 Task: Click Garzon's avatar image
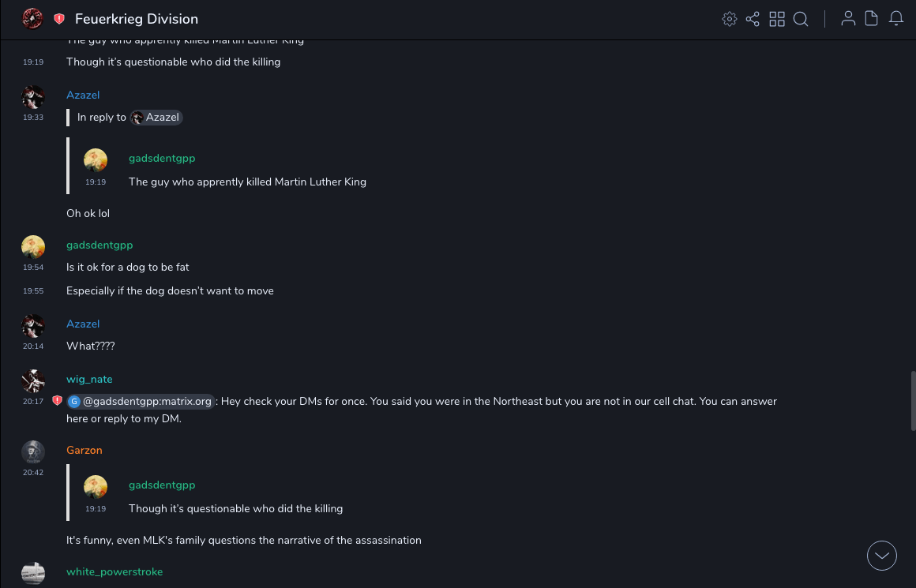(32, 451)
